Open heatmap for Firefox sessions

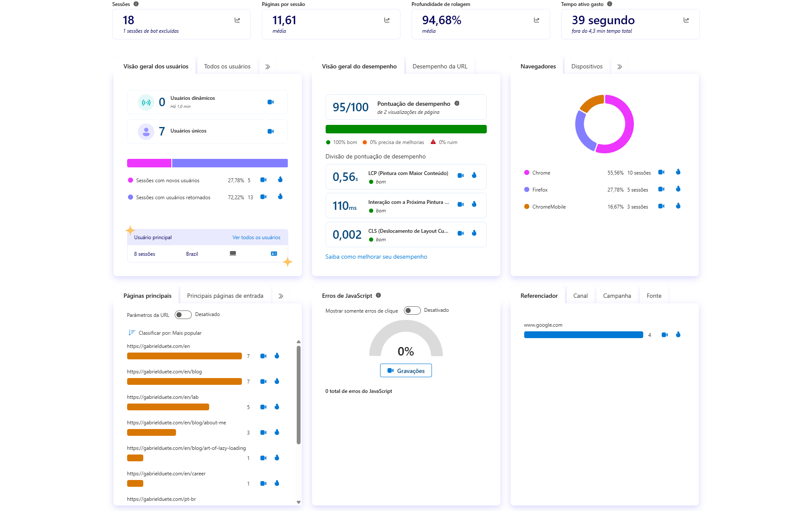678,189
